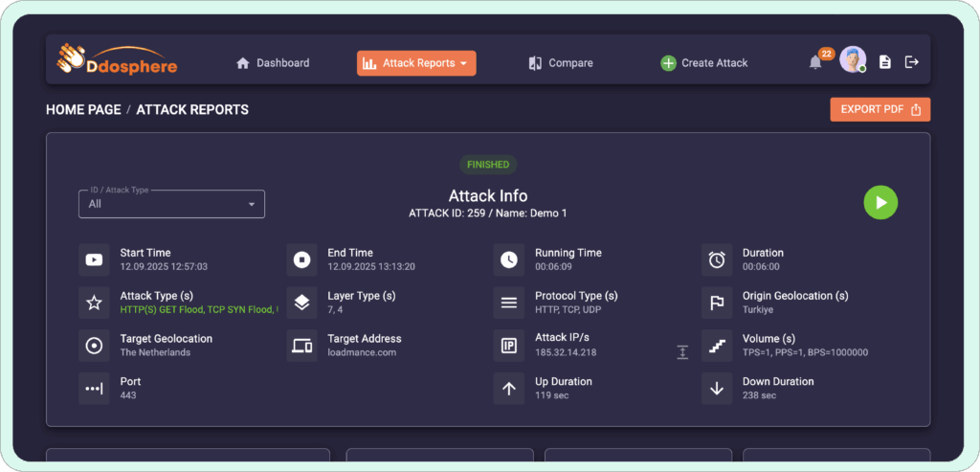Click the HOME PAGE breadcrumb link
Image resolution: width=980 pixels, height=472 pixels.
pos(83,110)
